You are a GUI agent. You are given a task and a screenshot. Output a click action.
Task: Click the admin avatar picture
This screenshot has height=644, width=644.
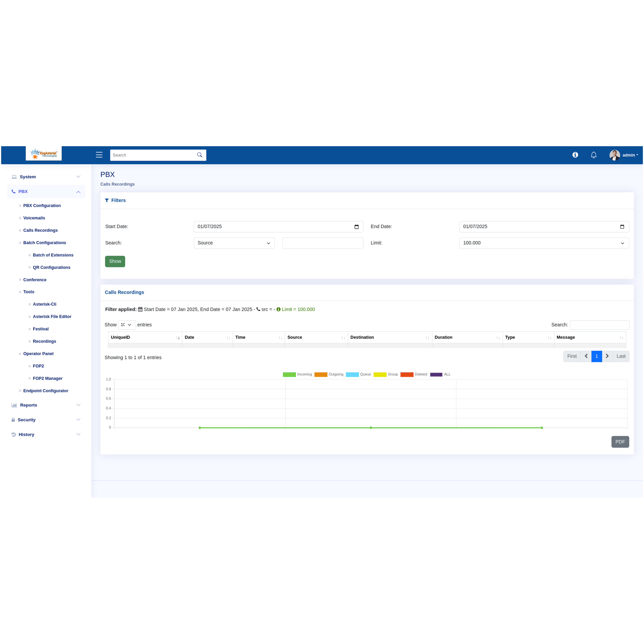pos(615,155)
